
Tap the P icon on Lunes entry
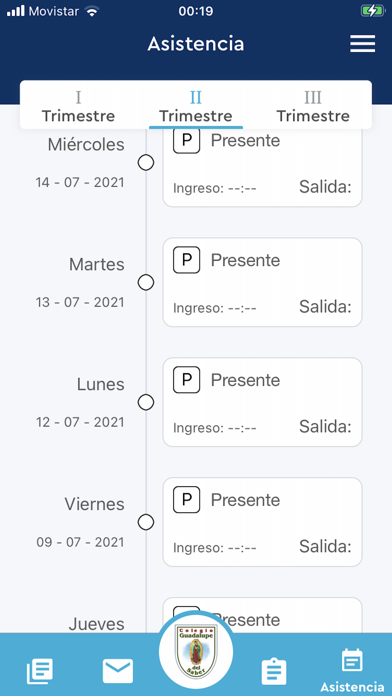tap(186, 380)
